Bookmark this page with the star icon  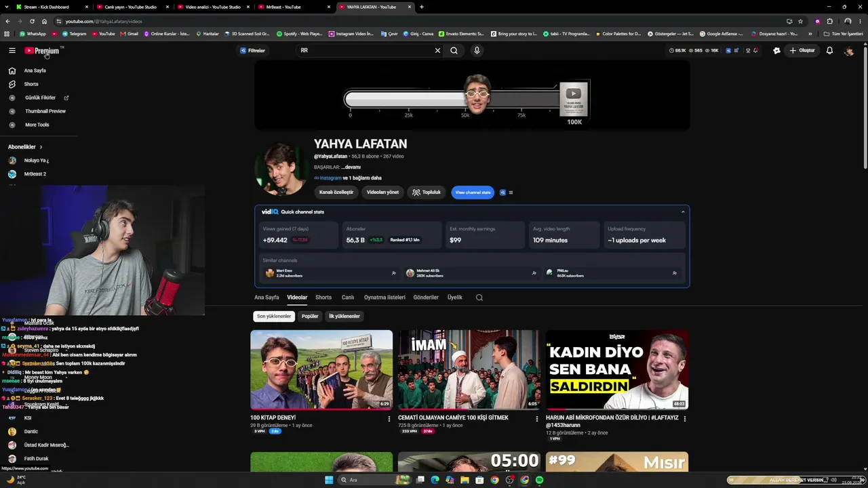click(800, 21)
